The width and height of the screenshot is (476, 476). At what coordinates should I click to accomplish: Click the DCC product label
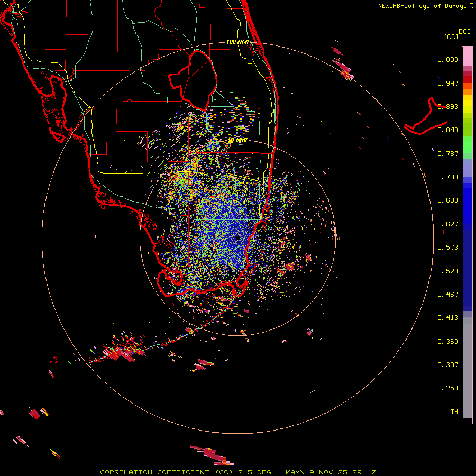(x=464, y=32)
